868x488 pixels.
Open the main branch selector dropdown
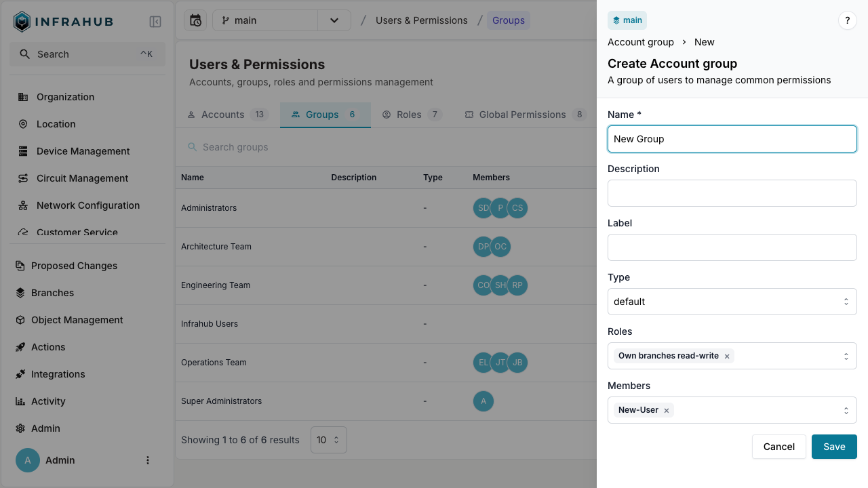coord(334,20)
